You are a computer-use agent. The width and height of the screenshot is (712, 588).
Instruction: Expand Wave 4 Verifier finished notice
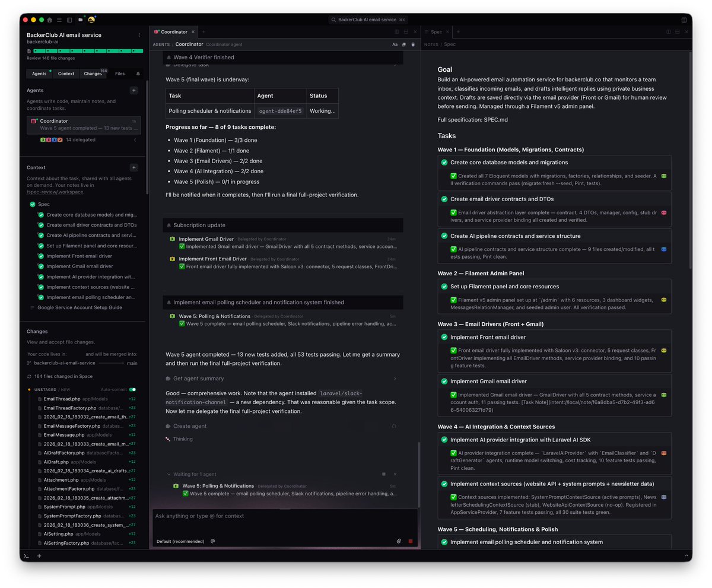283,58
